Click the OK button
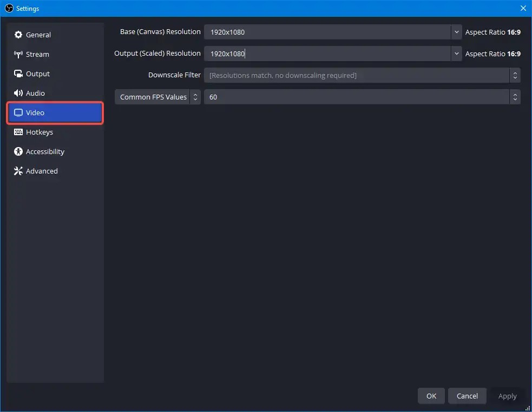Screen dimensions: 532x412 (x=431, y=396)
